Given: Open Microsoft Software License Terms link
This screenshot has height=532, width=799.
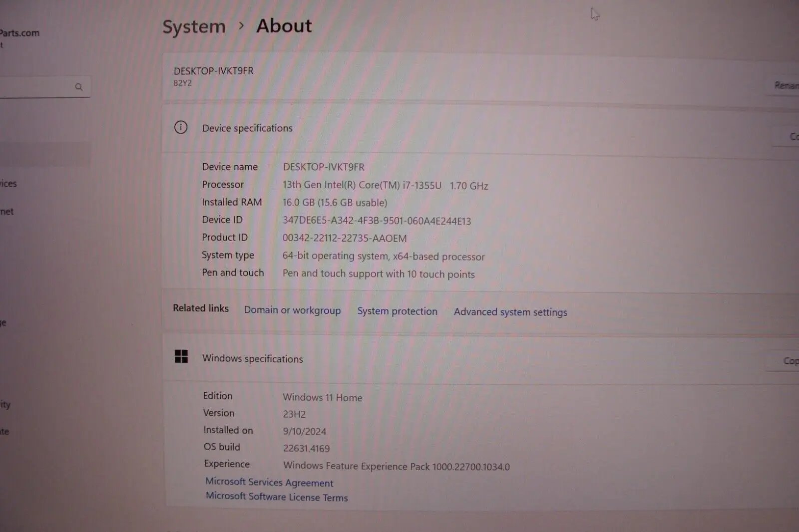Looking at the screenshot, I should pyautogui.click(x=277, y=497).
